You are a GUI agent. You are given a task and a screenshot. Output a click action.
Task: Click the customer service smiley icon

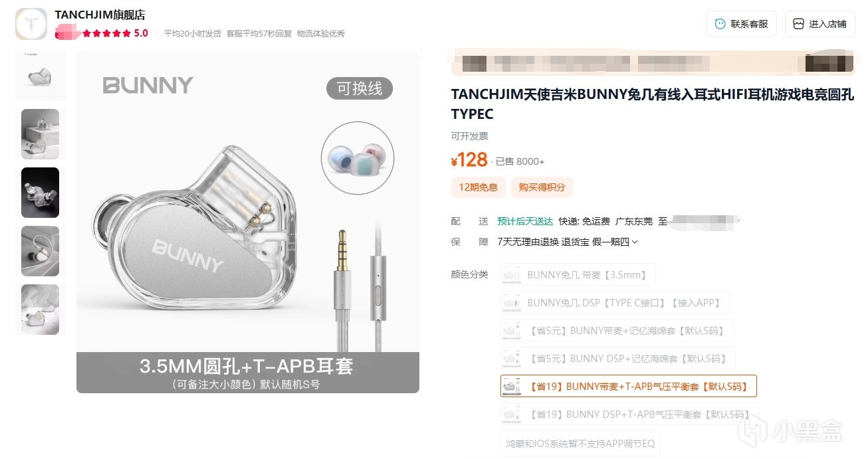coord(720,24)
